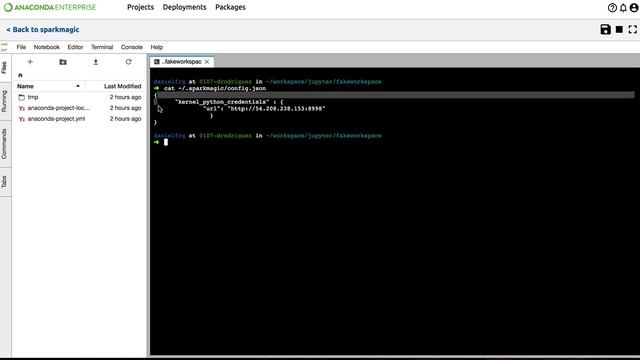
Task: Switch to the Commands sidebar tab
Action: (x=4, y=144)
